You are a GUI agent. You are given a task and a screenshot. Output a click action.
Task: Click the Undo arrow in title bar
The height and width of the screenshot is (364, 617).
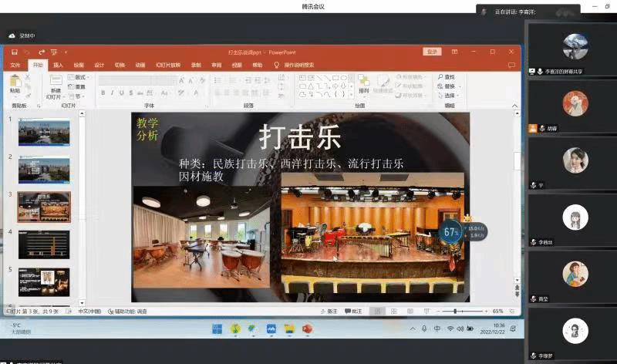[29, 52]
